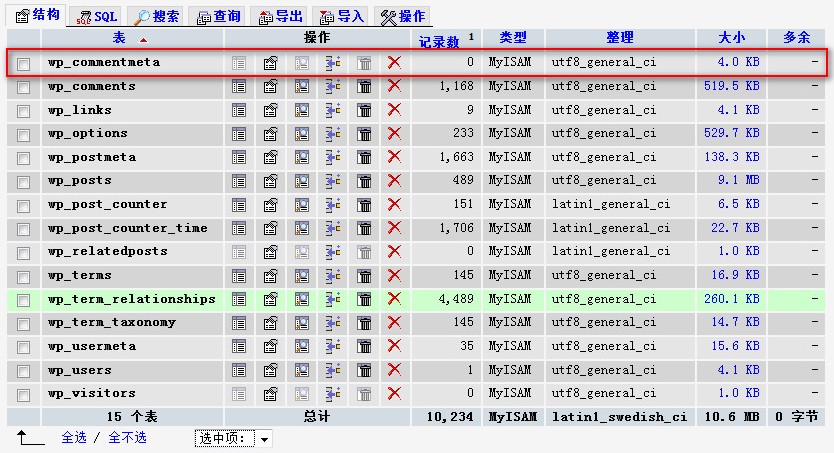Tick the wp_commentmeta checkbox
The width and height of the screenshot is (834, 453).
23,64
